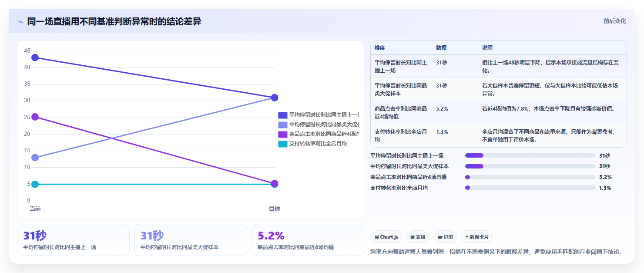The image size is (644, 273).
Task: Click the 前后变化 label in header
Action: click(x=614, y=21)
